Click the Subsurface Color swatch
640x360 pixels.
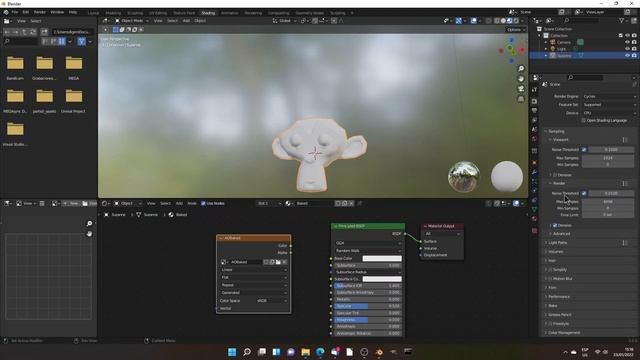coord(382,279)
